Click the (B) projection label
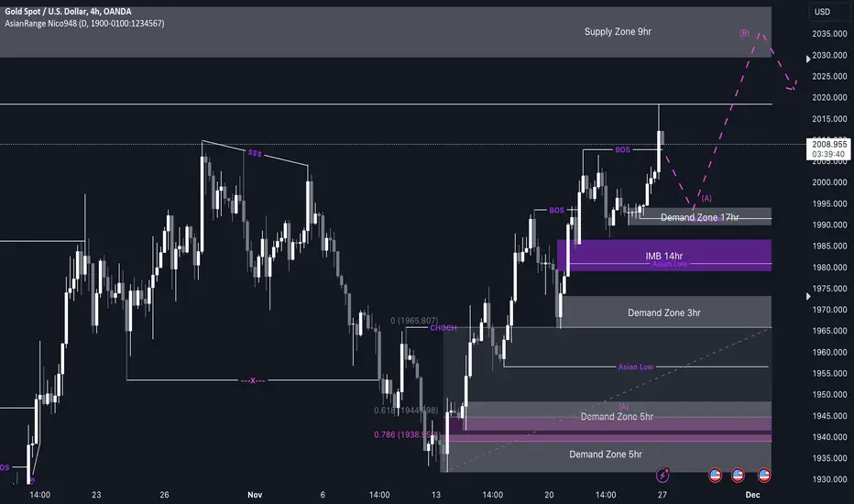This screenshot has width=854, height=504. [745, 33]
